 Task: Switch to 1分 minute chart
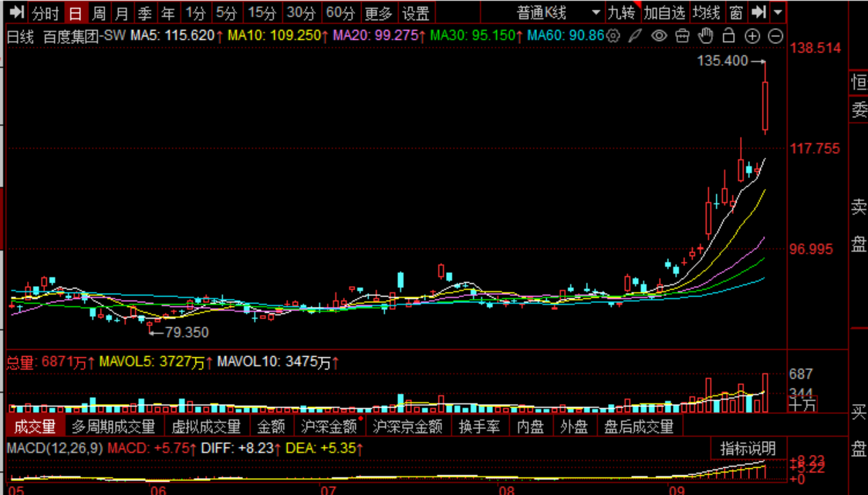tap(195, 12)
